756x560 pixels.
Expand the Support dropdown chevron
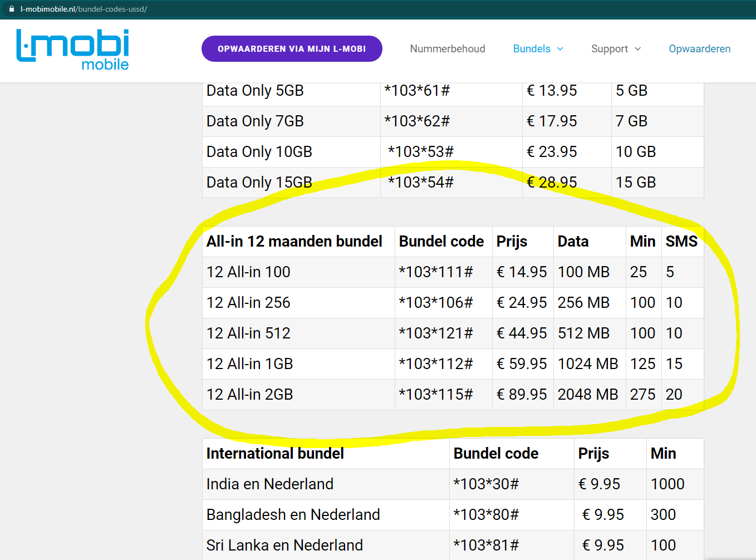click(638, 49)
